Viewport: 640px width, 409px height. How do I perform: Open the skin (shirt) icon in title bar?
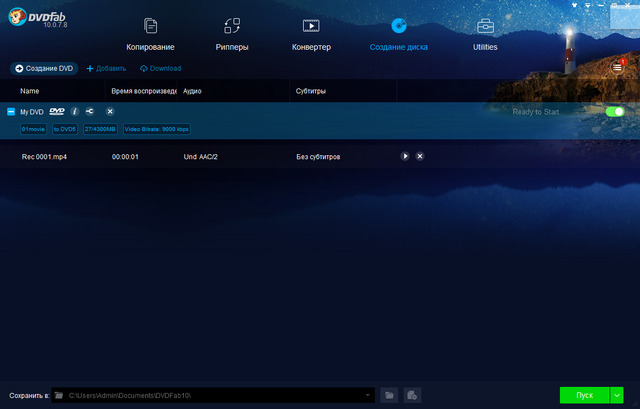click(x=574, y=5)
